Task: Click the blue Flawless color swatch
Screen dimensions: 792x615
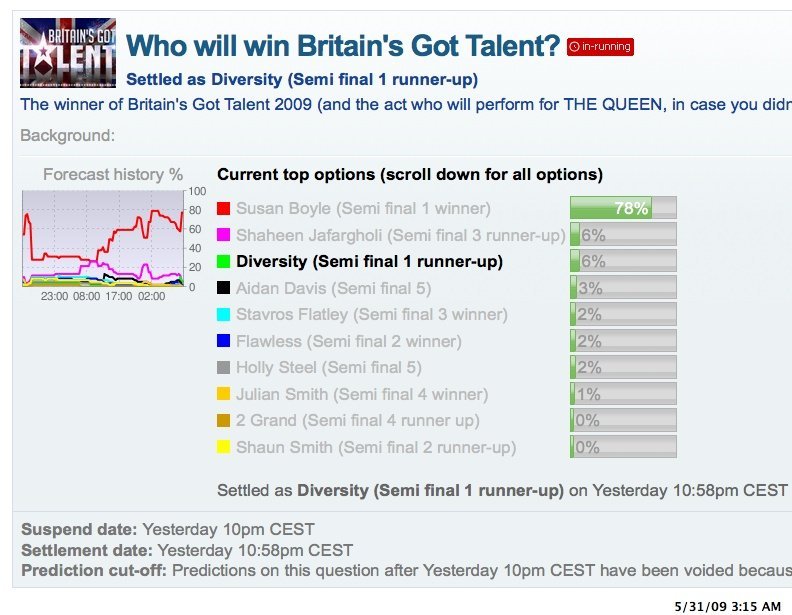Action: [x=223, y=341]
